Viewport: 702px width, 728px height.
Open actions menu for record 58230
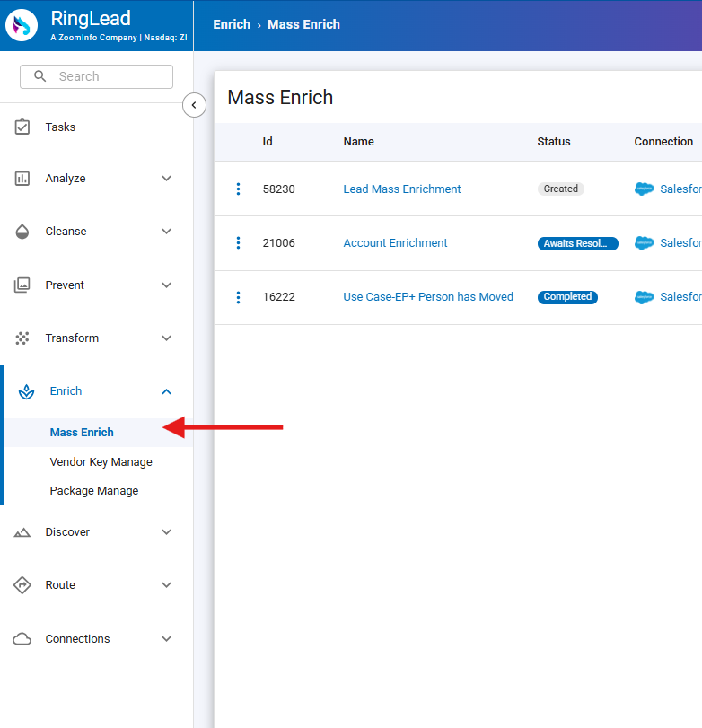[238, 189]
